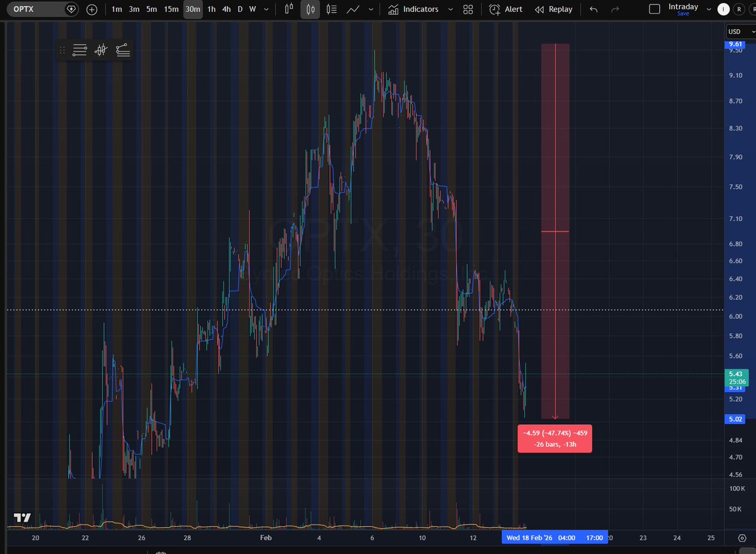Switch to the 4h timeframe
The image size is (756, 554).
click(227, 9)
